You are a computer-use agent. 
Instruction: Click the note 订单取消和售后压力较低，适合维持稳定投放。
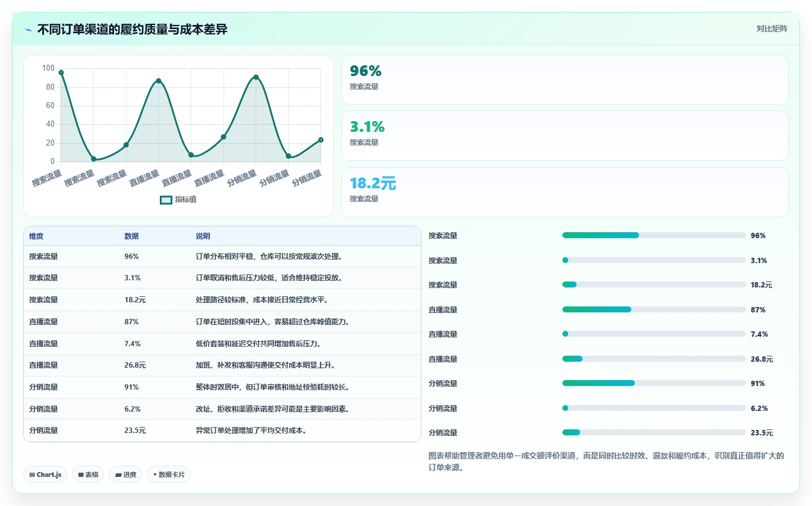coord(270,278)
